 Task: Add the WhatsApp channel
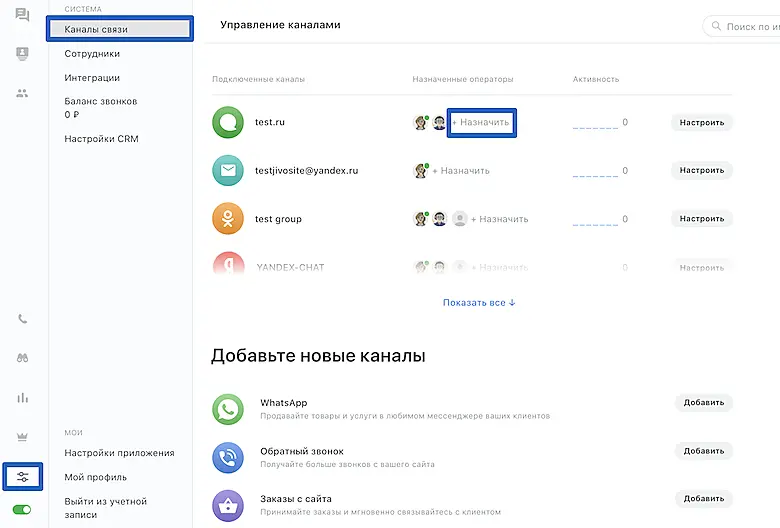coord(703,403)
